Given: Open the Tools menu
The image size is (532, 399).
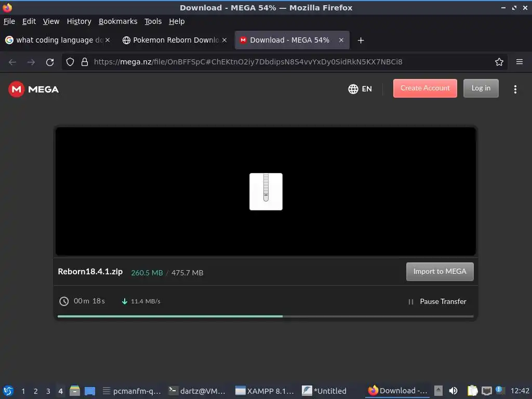Looking at the screenshot, I should pyautogui.click(x=153, y=21).
